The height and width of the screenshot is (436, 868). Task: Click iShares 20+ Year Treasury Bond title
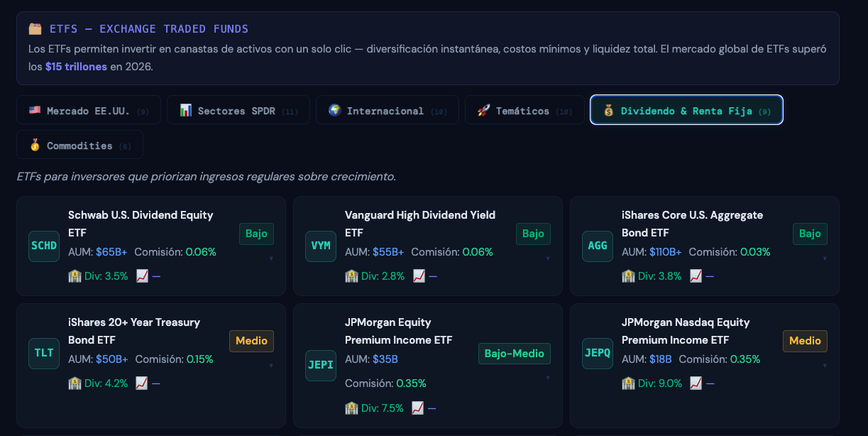[134, 331]
